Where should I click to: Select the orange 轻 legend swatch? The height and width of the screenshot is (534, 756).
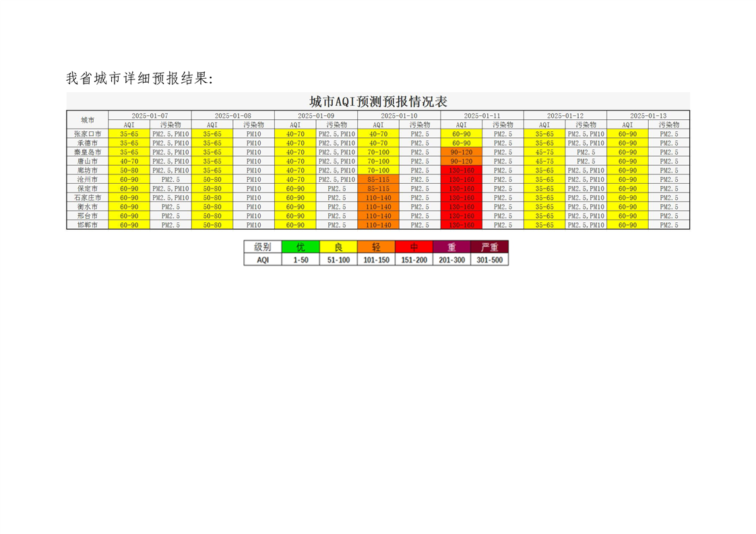pyautogui.click(x=376, y=247)
